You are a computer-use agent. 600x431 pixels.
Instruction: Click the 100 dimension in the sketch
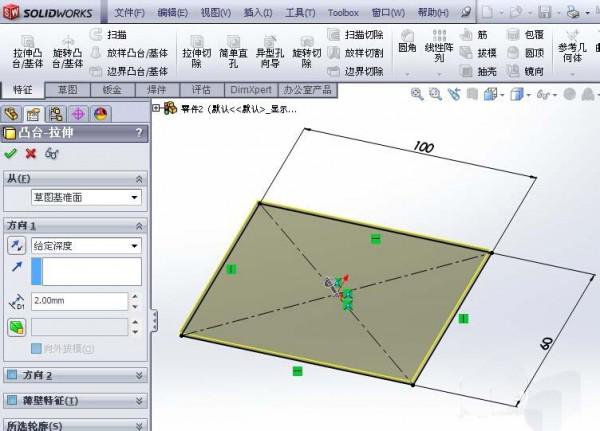point(424,147)
